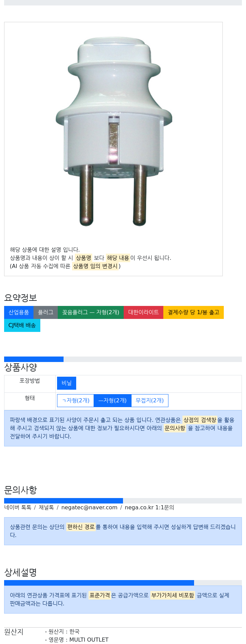Choose the 무접지(2개) shape option

[150, 401]
